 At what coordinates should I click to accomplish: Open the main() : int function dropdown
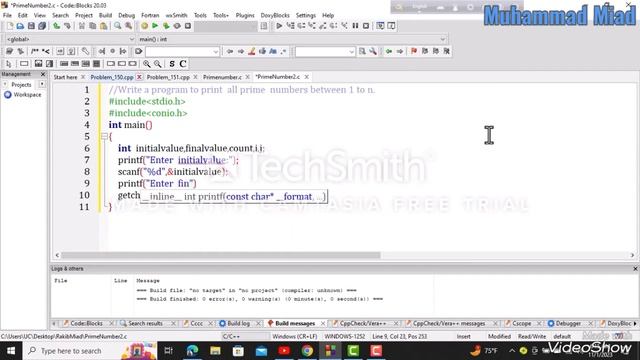(292, 39)
